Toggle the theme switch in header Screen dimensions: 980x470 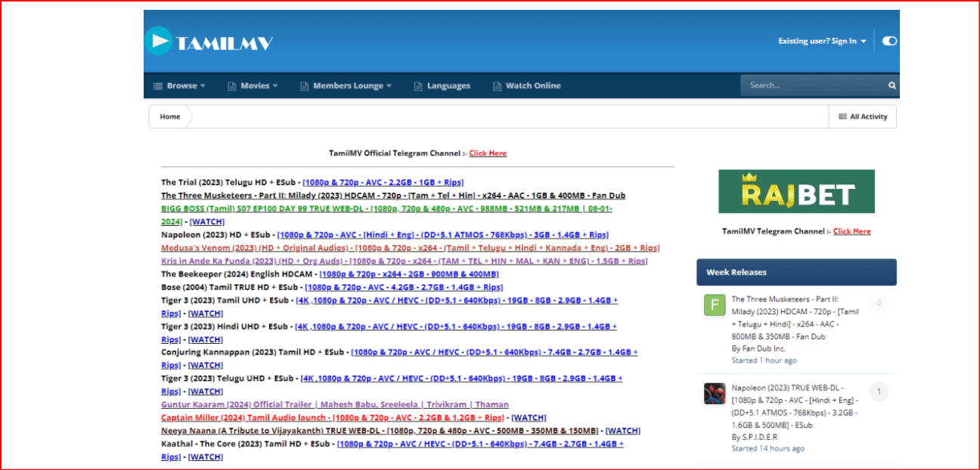(889, 41)
